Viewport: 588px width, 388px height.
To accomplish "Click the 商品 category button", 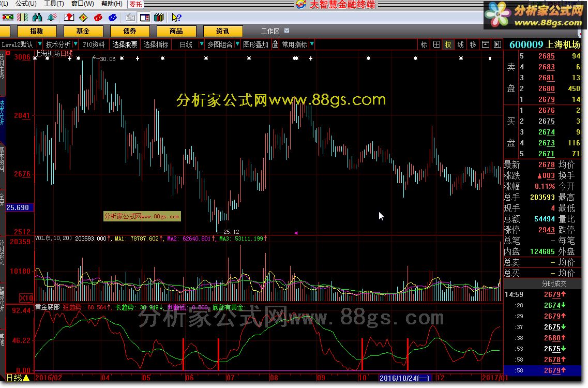I will [x=176, y=31].
